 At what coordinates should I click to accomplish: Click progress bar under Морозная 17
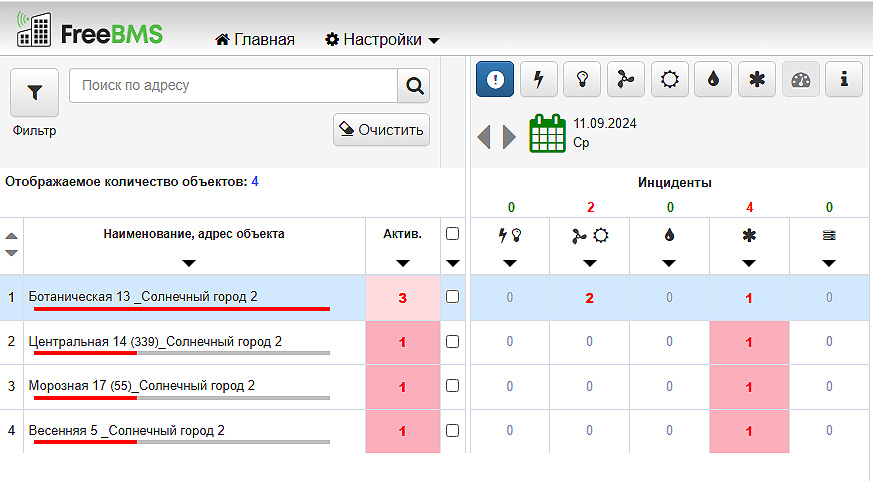tap(182, 397)
